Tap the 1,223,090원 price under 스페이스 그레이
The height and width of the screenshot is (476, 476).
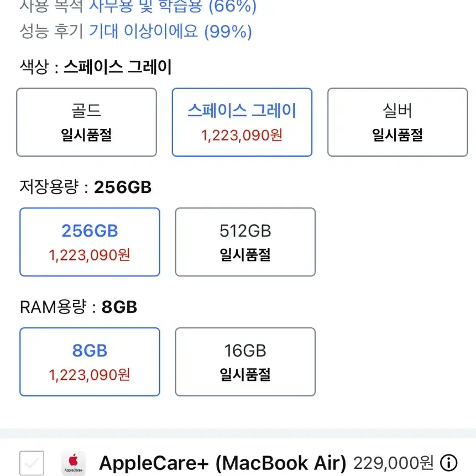[x=242, y=135]
